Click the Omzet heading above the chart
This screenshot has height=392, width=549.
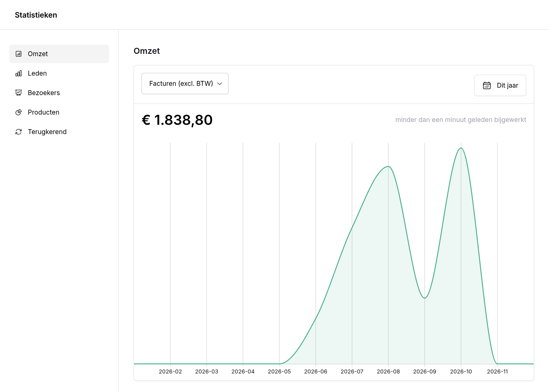tap(147, 51)
